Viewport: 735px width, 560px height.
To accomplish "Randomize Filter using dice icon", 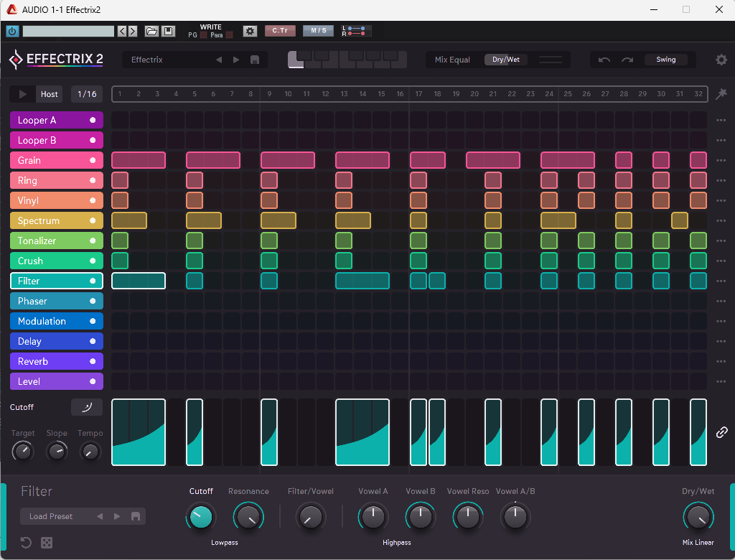I will click(x=47, y=543).
